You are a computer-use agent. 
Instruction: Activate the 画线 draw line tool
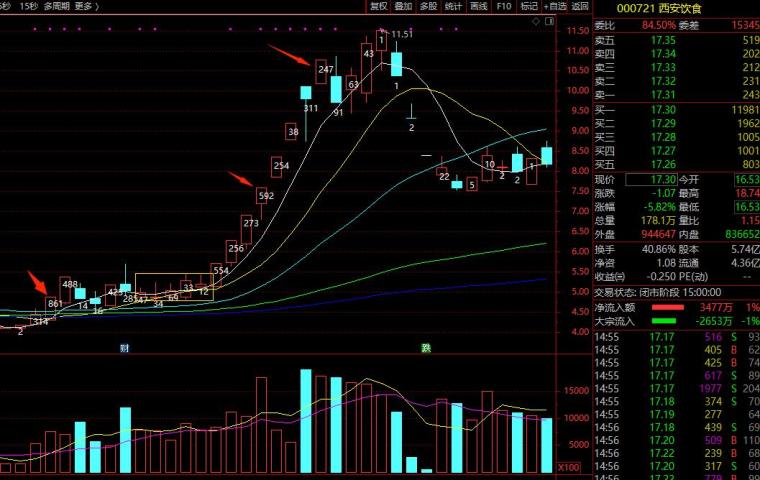click(x=478, y=6)
